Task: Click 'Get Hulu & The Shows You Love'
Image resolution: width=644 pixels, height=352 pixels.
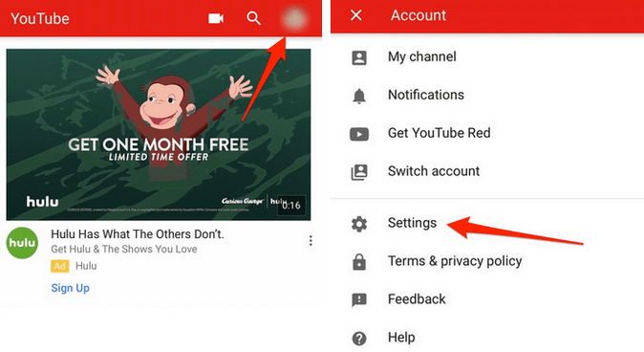Action: (124, 250)
